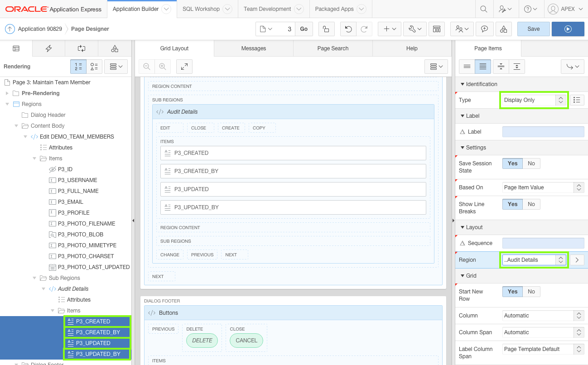This screenshot has width=588, height=365.
Task: Open the Dynamic Actions tab in the left pane
Action: 48,48
